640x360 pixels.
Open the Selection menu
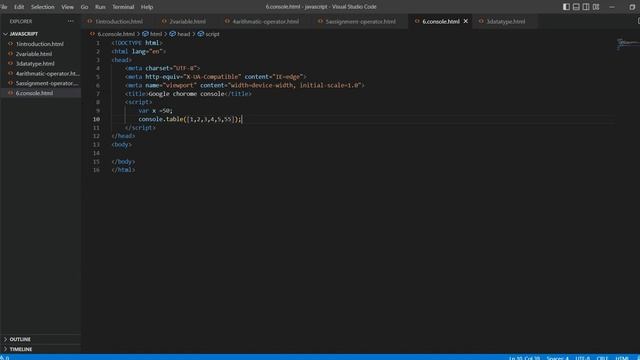(42, 7)
